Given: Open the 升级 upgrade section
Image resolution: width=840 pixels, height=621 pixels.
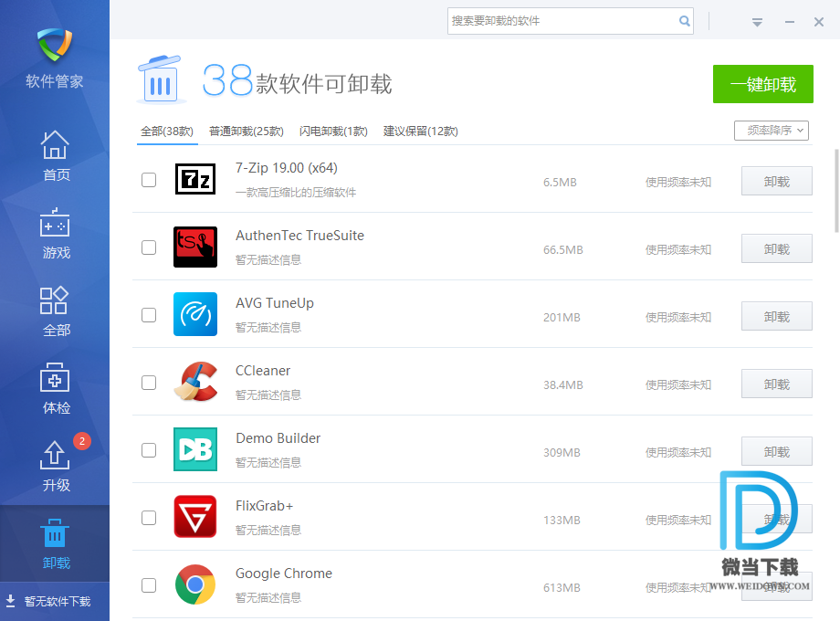Looking at the screenshot, I should [55, 466].
